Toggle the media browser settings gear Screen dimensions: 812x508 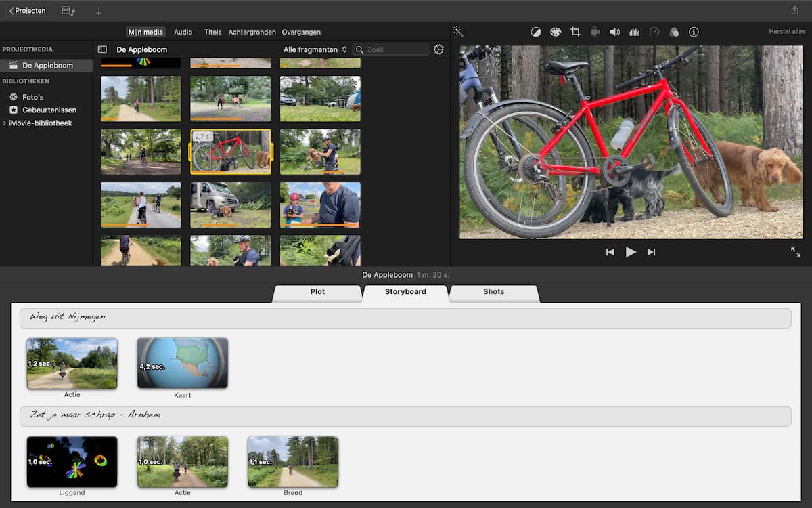pos(438,49)
